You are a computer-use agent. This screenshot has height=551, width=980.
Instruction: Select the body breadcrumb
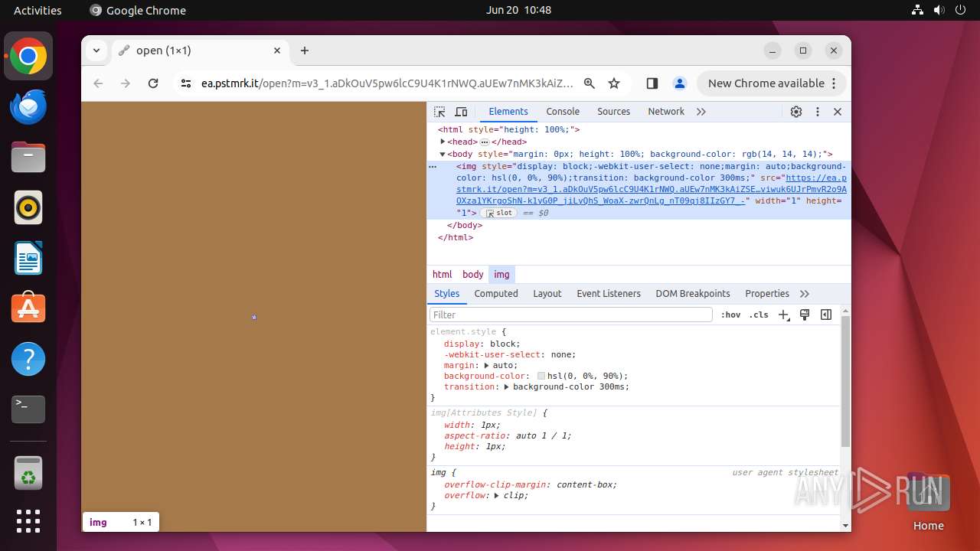473,274
